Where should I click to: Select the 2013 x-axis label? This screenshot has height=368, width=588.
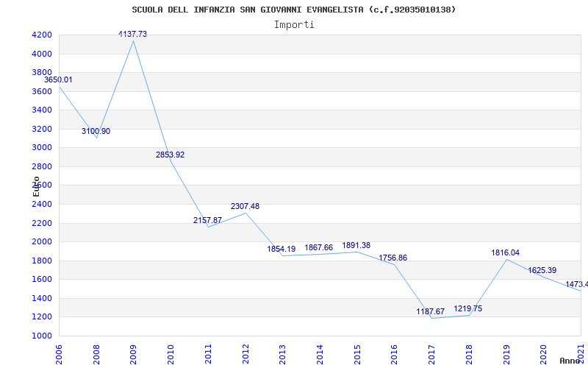point(282,354)
